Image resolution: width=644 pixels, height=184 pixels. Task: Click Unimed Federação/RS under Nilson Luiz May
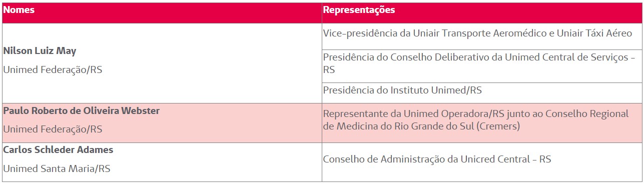point(53,70)
